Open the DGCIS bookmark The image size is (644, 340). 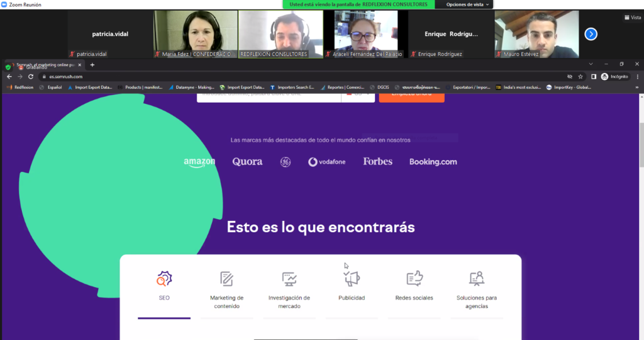tap(379, 87)
